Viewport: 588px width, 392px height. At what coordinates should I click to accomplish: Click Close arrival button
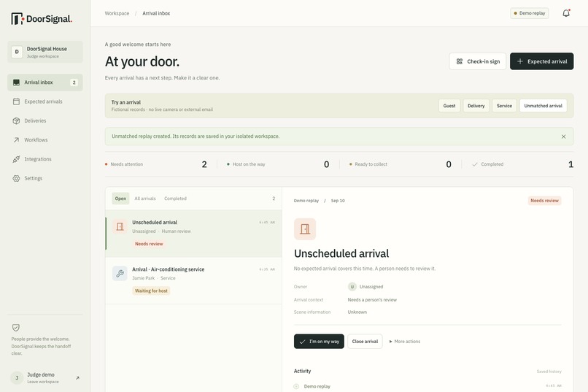(x=365, y=342)
